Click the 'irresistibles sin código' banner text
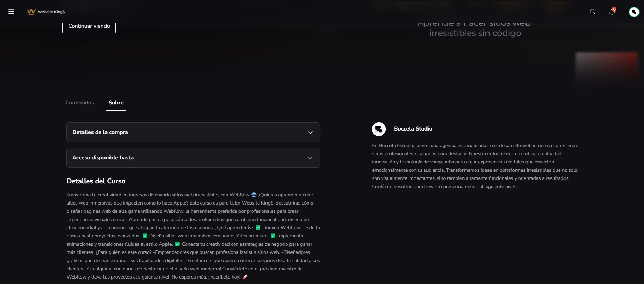The image size is (644, 284). click(x=475, y=33)
